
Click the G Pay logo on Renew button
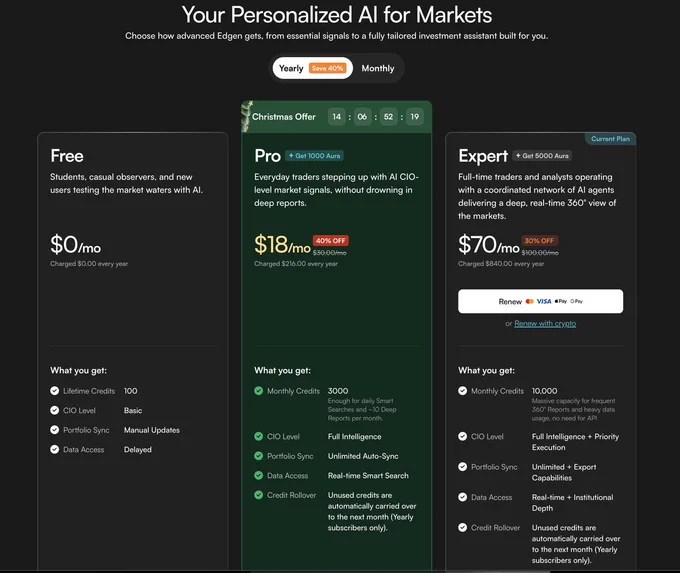[x=576, y=301]
